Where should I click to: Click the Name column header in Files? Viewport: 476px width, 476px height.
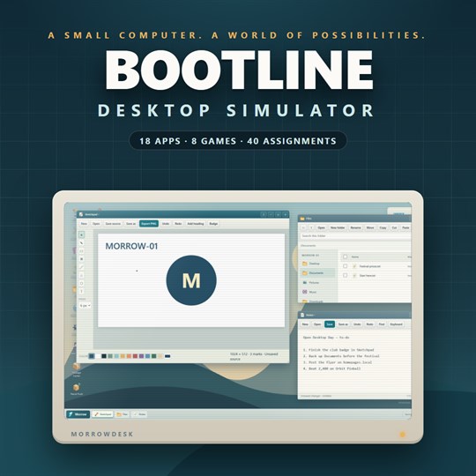[x=355, y=257]
